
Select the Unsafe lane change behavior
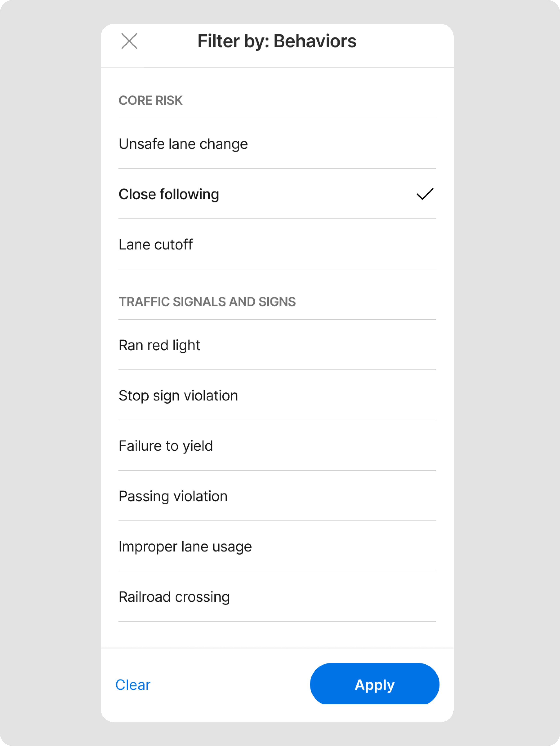click(183, 144)
